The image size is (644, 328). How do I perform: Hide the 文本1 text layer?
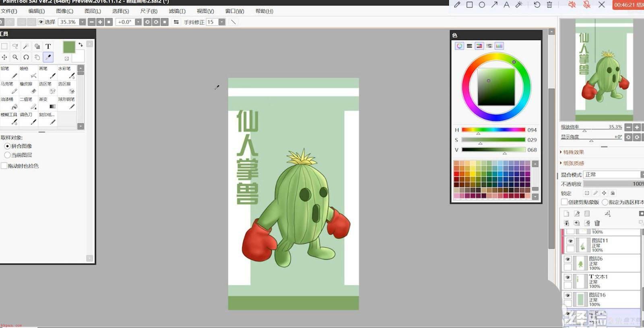coord(568,277)
